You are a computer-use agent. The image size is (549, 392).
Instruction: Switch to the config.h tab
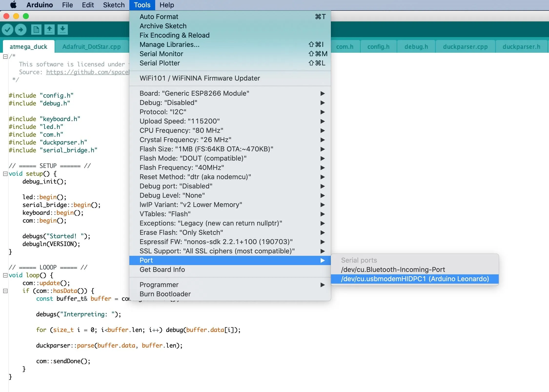378,47
